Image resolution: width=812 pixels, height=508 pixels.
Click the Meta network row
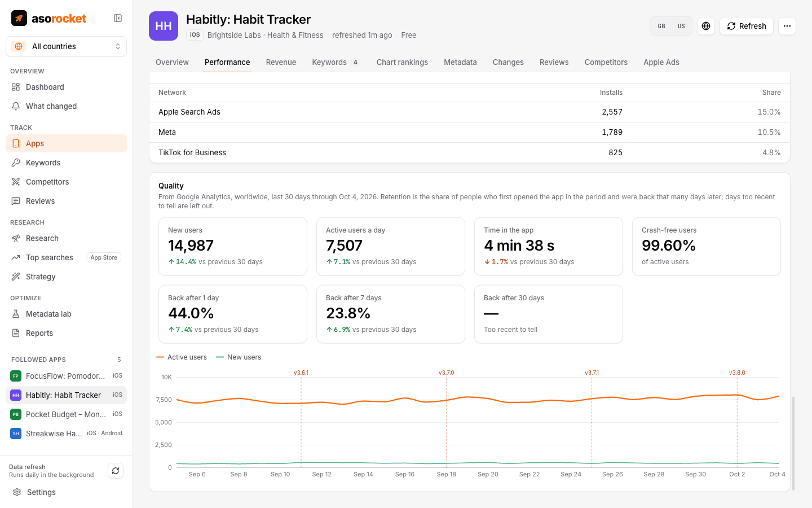point(469,132)
